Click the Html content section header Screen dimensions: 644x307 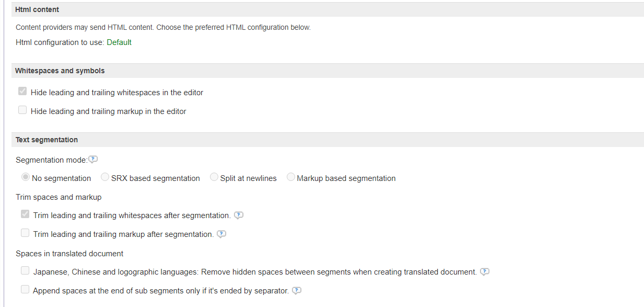(x=37, y=9)
